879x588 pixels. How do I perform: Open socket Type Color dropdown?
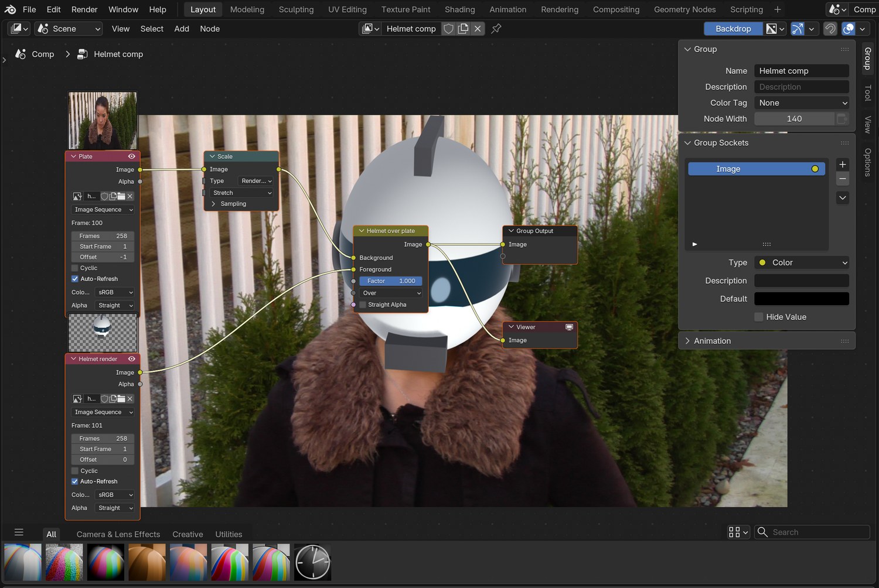pos(802,262)
